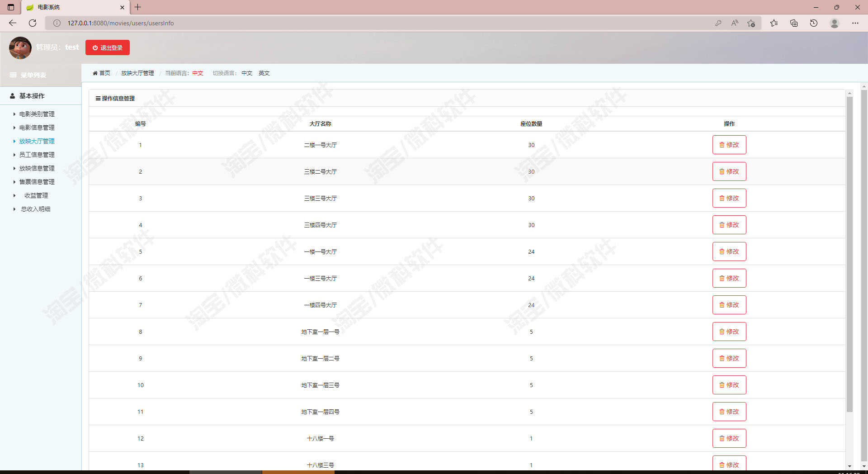Select 放映大厅管理 in sidebar
Viewport: 868px width, 474px height.
37,141
